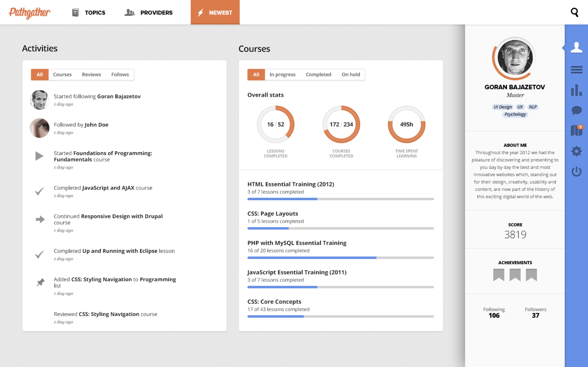Open the search magnifier icon
The width and height of the screenshot is (588, 367).
574,12
